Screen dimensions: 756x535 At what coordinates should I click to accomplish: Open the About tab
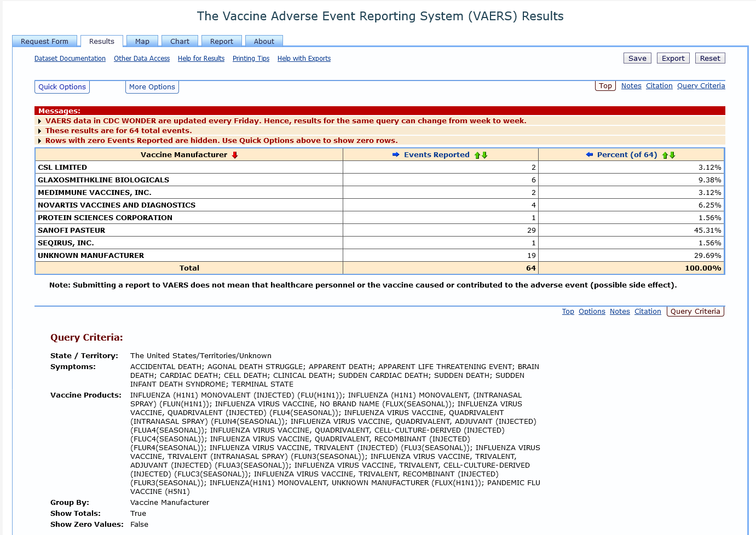[x=264, y=41]
